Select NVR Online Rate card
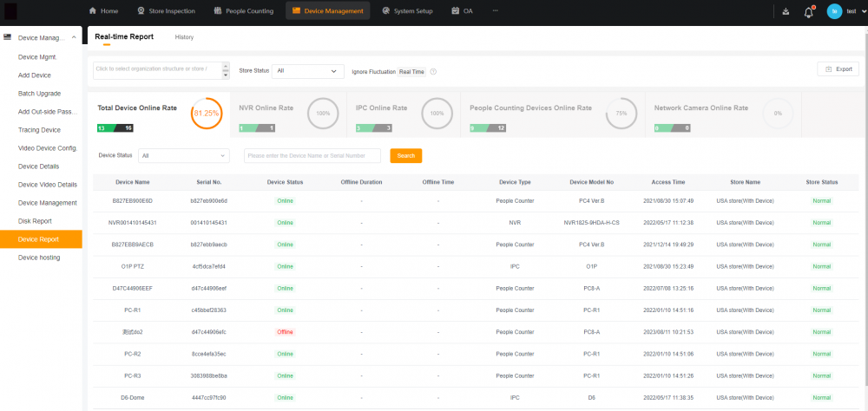868x411 pixels. (288, 115)
